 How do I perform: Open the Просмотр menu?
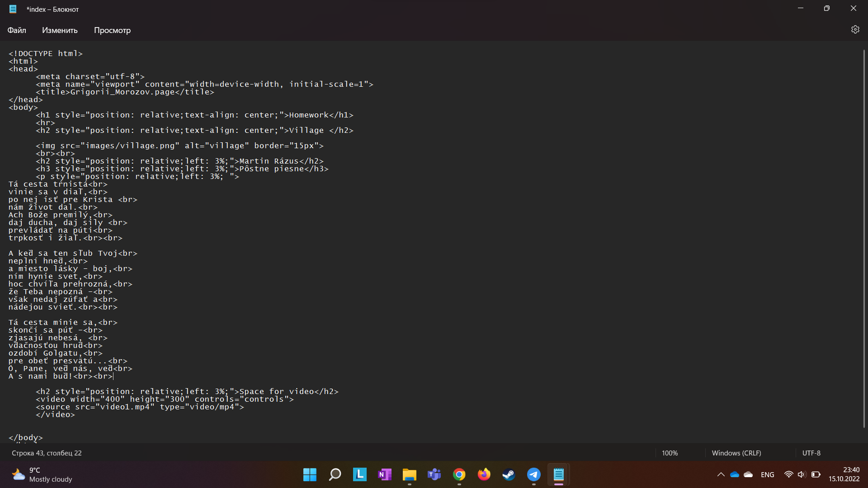112,30
